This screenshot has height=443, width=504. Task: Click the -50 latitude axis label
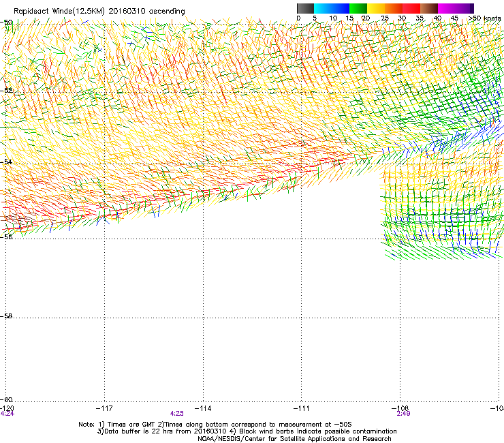pos(6,22)
